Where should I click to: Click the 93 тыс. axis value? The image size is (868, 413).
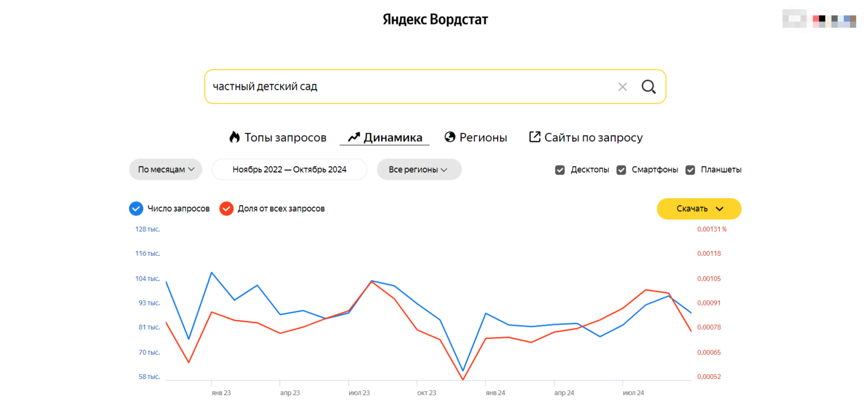tap(149, 303)
